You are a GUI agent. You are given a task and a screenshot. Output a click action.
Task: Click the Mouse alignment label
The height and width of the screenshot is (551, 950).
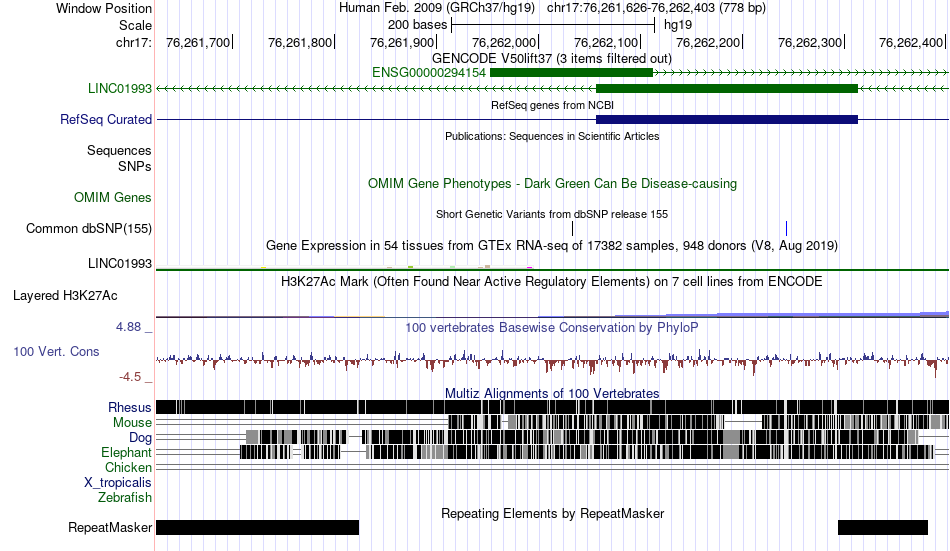pyautogui.click(x=132, y=422)
